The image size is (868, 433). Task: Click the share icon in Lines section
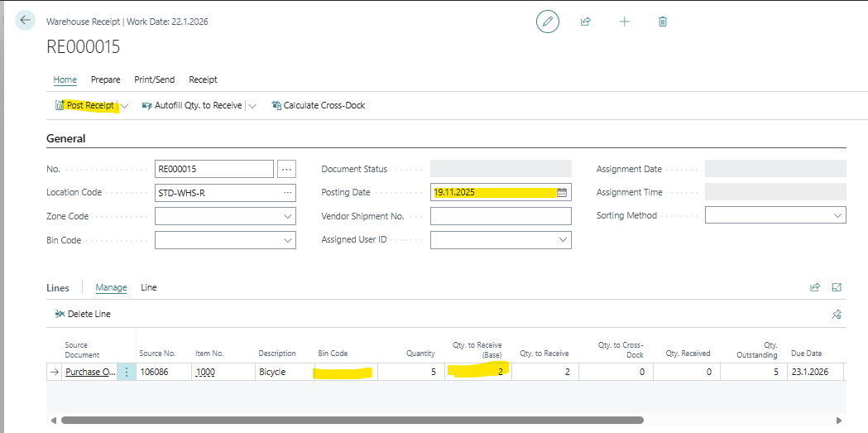coord(814,287)
